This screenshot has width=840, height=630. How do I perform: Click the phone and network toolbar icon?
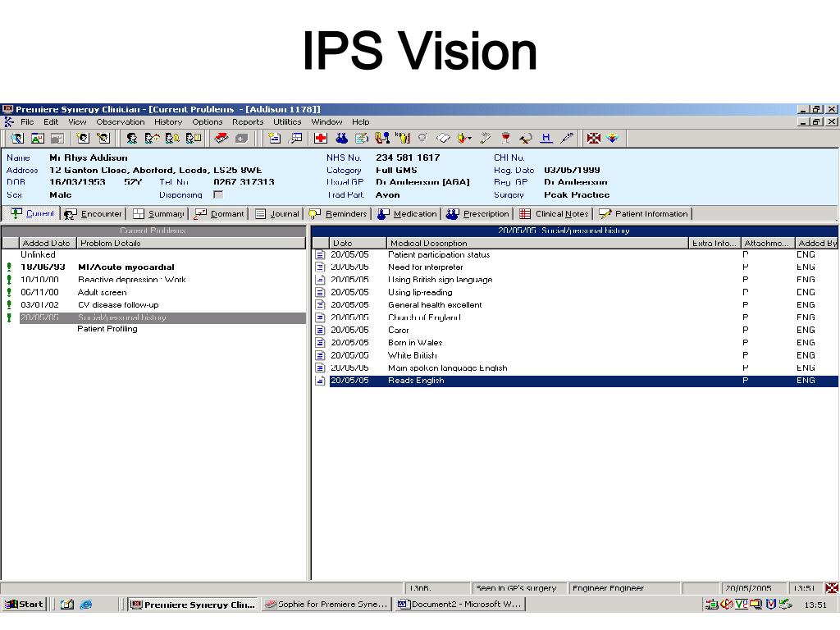(382, 138)
